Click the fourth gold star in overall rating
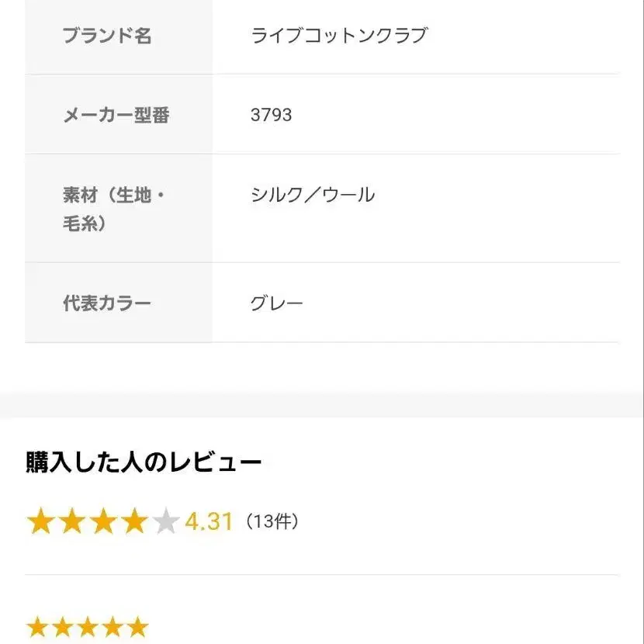The width and height of the screenshot is (644, 644). [x=134, y=522]
